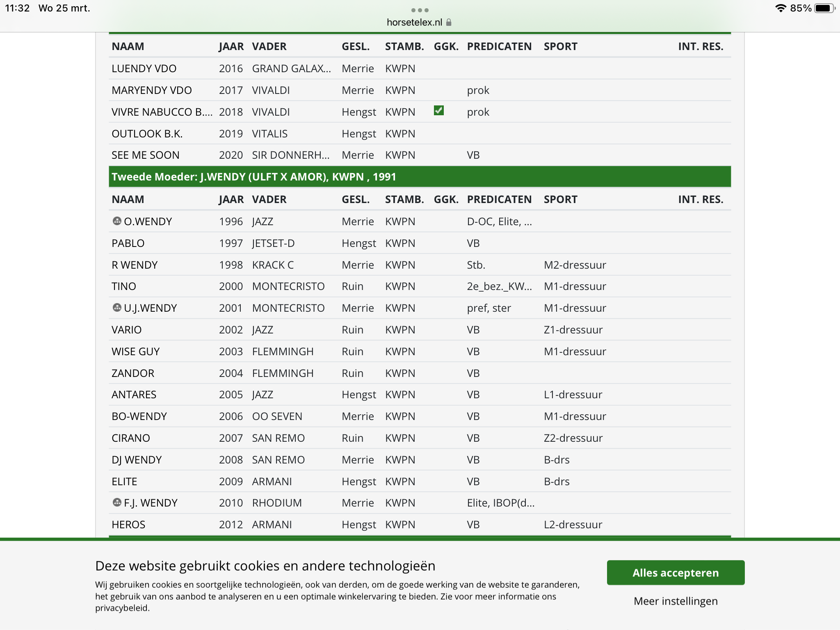Tap the three-dot multitasking icon above the URL
840x630 pixels.
coord(420,10)
